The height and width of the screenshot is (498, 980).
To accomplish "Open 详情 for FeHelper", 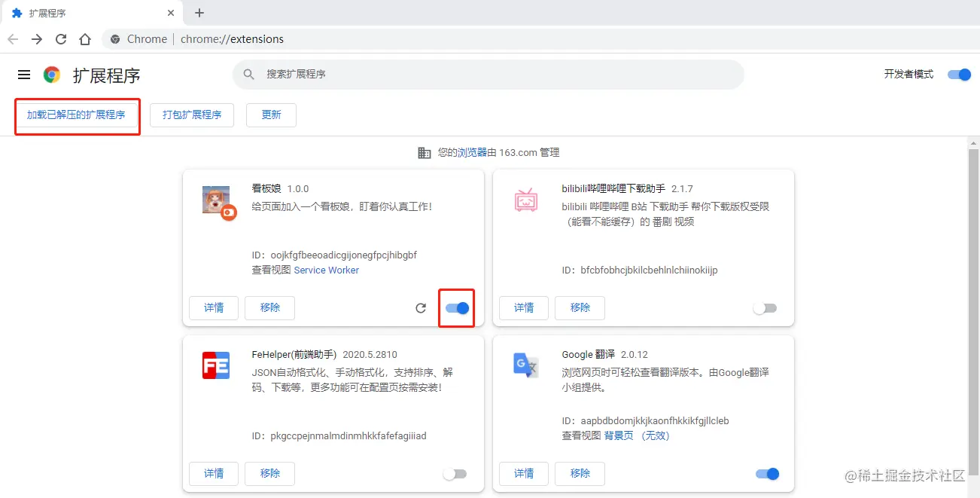I will (x=214, y=474).
